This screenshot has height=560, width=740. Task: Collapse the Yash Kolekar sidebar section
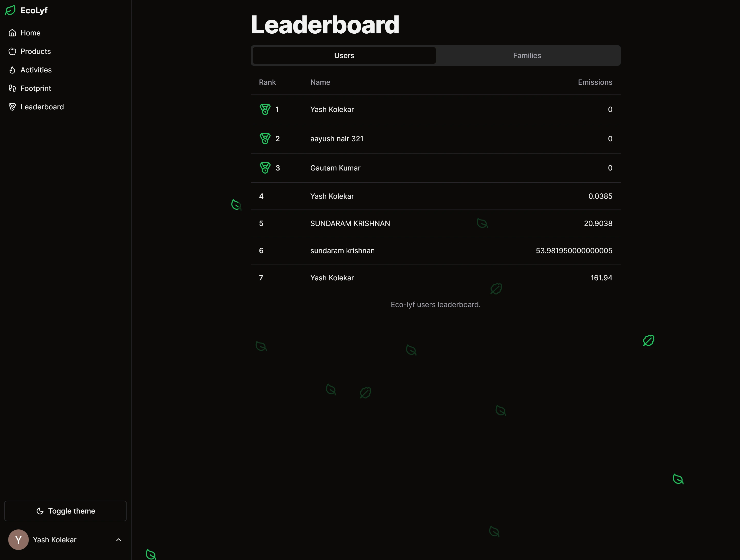(118, 539)
